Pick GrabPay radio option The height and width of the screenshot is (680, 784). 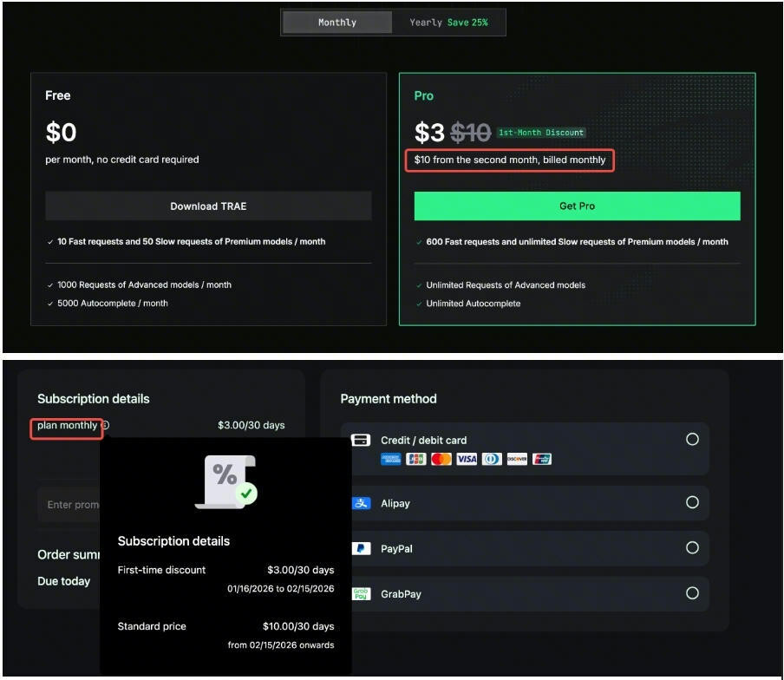click(692, 593)
